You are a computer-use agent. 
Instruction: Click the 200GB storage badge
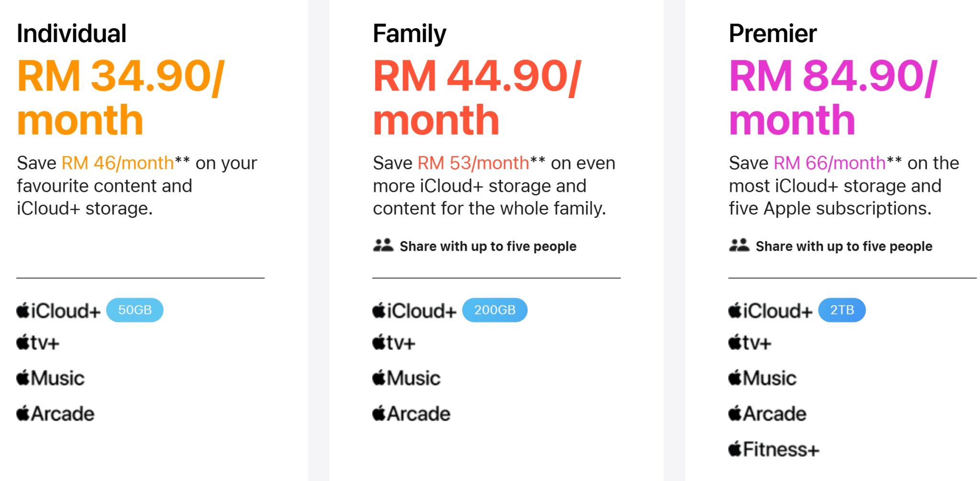pos(495,310)
